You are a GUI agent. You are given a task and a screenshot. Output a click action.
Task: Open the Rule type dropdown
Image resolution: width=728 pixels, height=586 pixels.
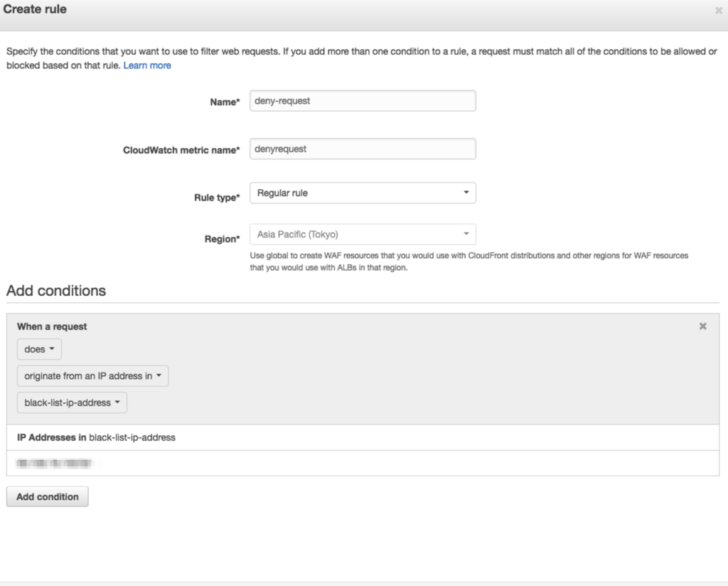click(363, 193)
